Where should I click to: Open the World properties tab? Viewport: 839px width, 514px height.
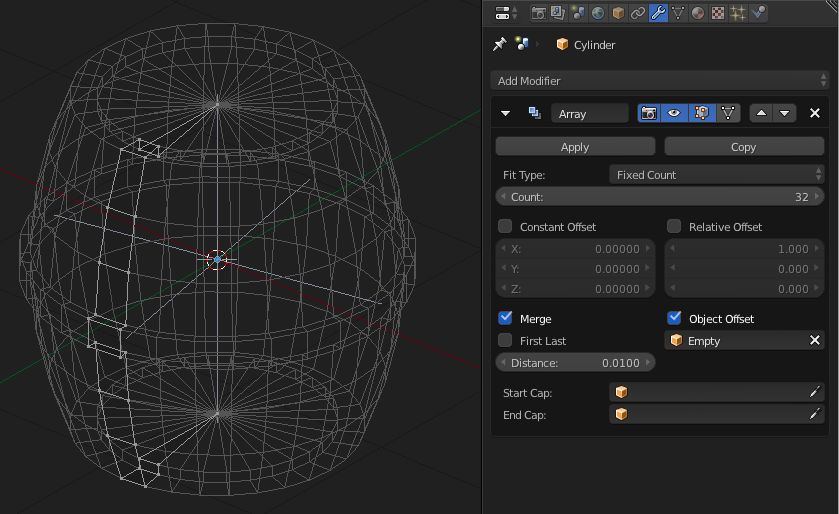[x=598, y=13]
